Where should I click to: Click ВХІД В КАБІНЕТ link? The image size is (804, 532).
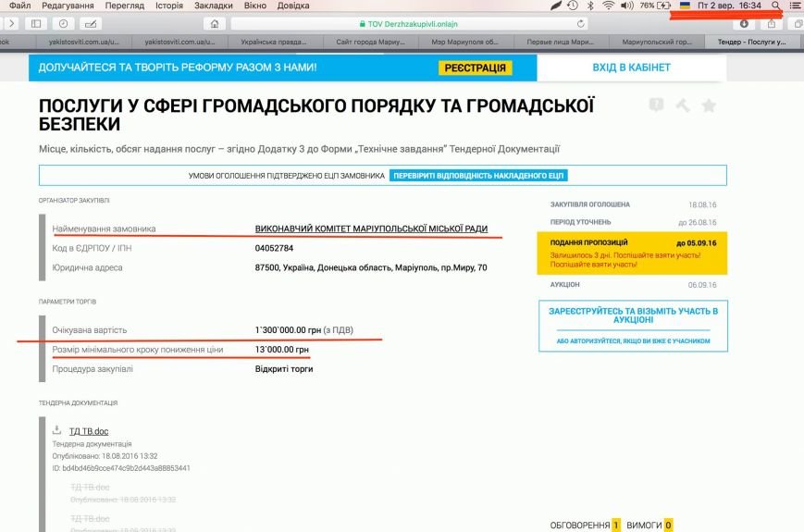[x=631, y=68]
